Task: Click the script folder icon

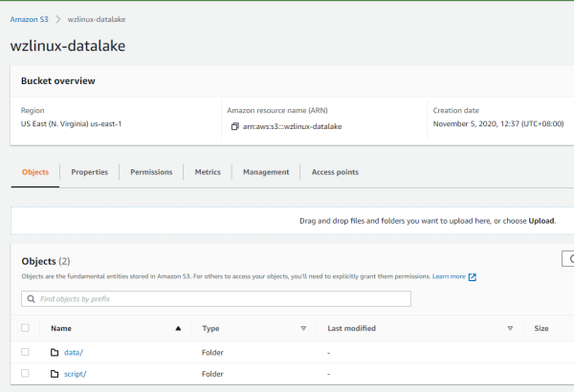Action: (x=55, y=373)
